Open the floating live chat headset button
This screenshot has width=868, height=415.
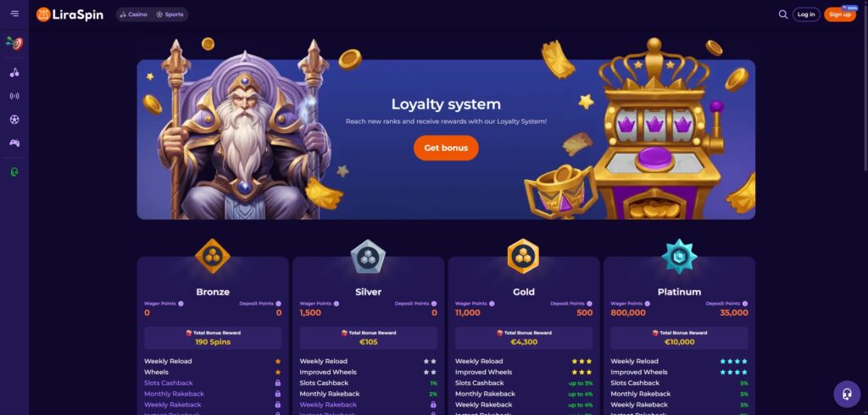(847, 394)
